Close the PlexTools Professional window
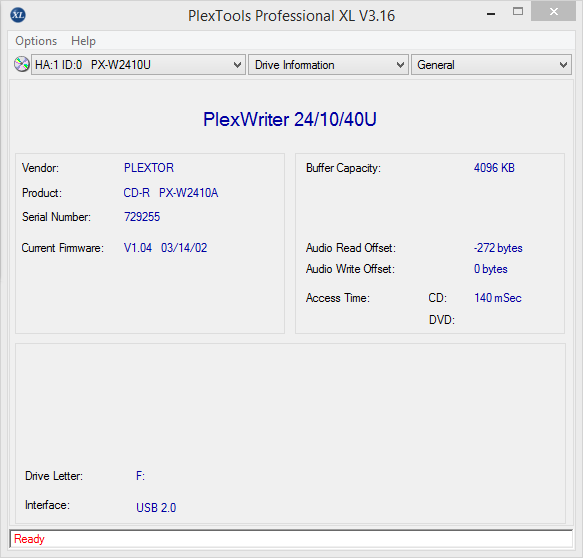This screenshot has width=583, height=558. 553,12
